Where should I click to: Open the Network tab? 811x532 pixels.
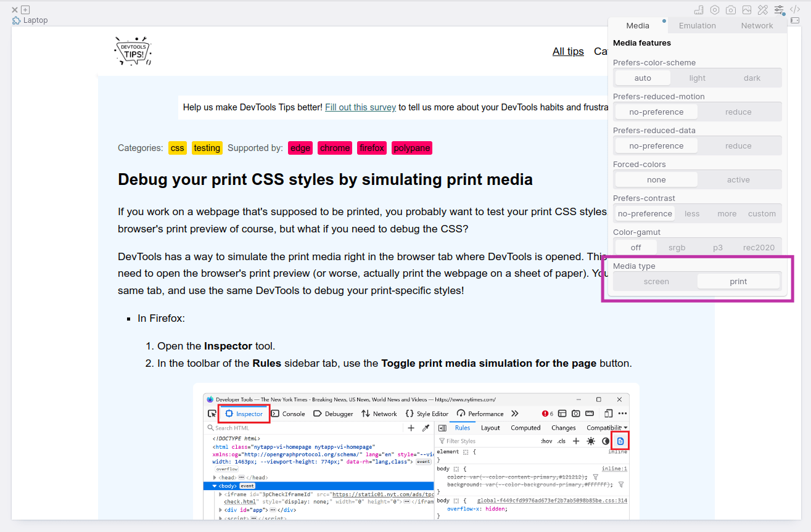757,25
